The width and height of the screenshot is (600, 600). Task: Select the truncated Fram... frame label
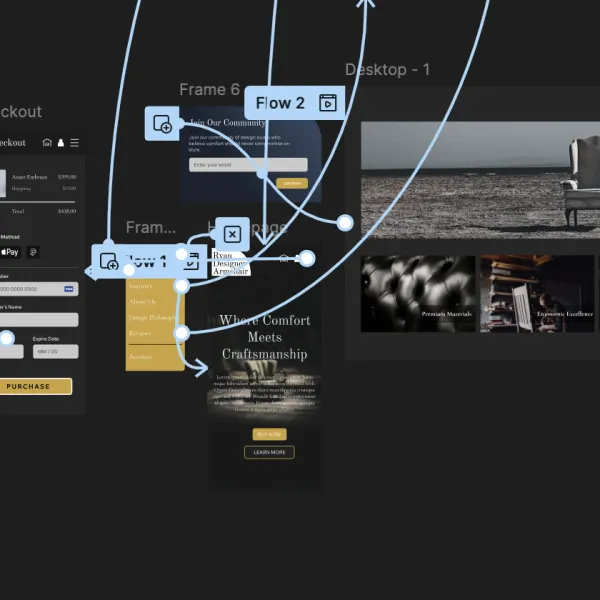[151, 227]
